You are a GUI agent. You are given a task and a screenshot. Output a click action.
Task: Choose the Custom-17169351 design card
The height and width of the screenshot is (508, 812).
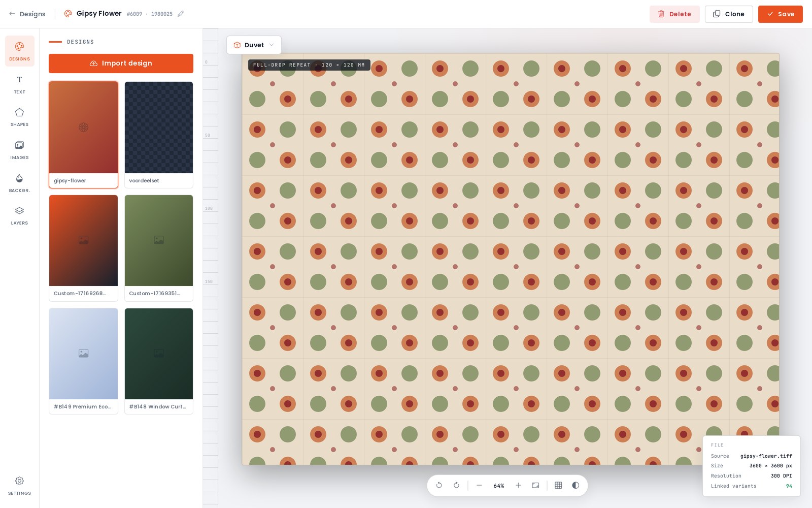pos(159,248)
